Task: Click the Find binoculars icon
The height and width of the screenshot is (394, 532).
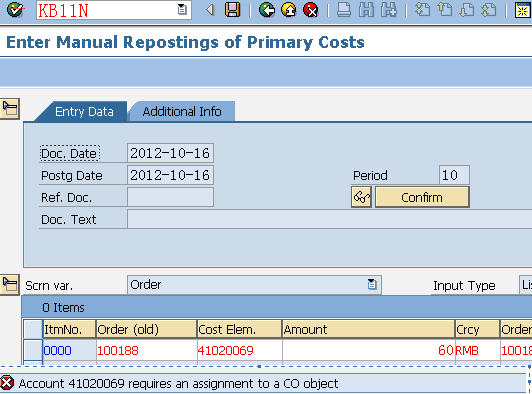Action: [366, 10]
